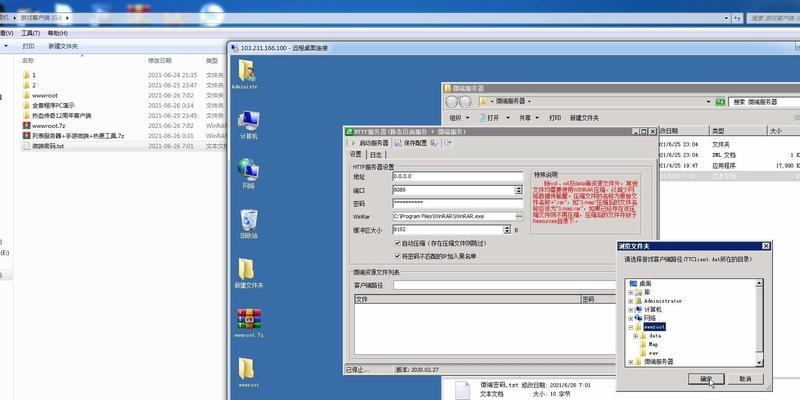Click 确定 in the browse folder dialog
The image size is (800, 400).
coord(706,379)
